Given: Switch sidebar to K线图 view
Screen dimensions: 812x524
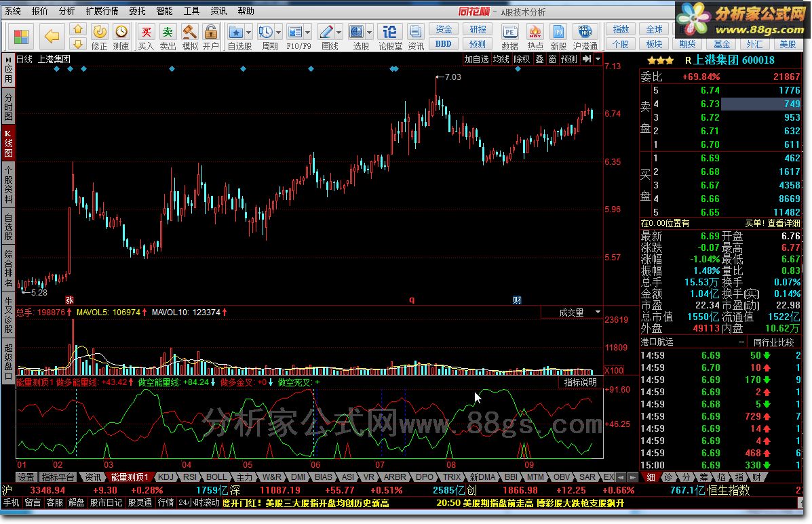Looking at the screenshot, I should point(8,143).
